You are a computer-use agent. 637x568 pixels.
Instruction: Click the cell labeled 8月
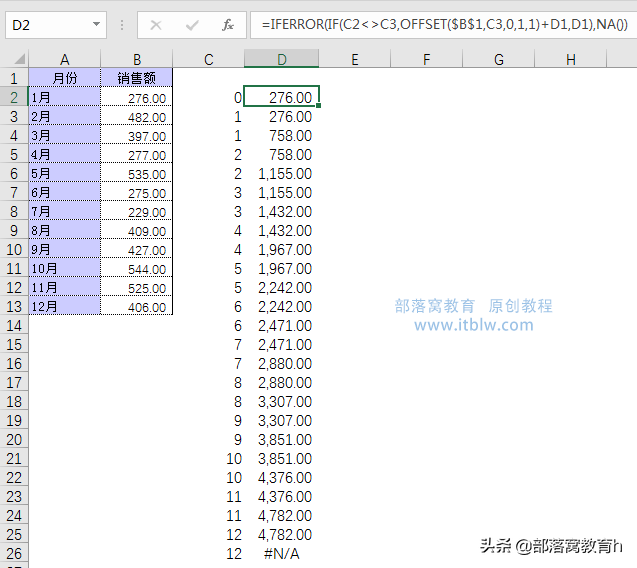coord(65,230)
